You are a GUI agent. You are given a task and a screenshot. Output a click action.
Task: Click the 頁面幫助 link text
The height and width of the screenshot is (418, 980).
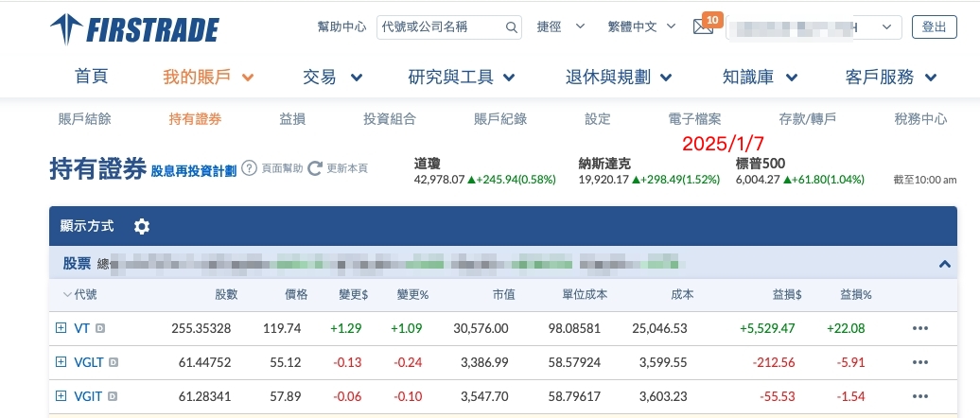[282, 168]
